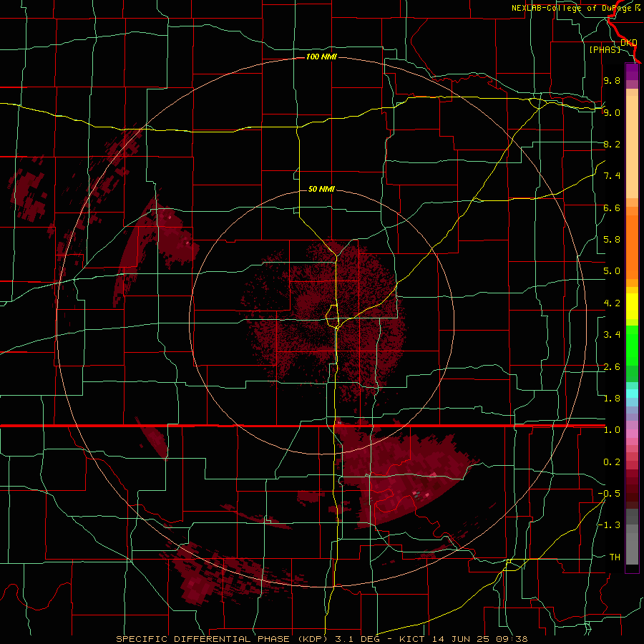The image size is (644, 644).
Task: Click the peach segment of the color bar
Action: pos(632,148)
